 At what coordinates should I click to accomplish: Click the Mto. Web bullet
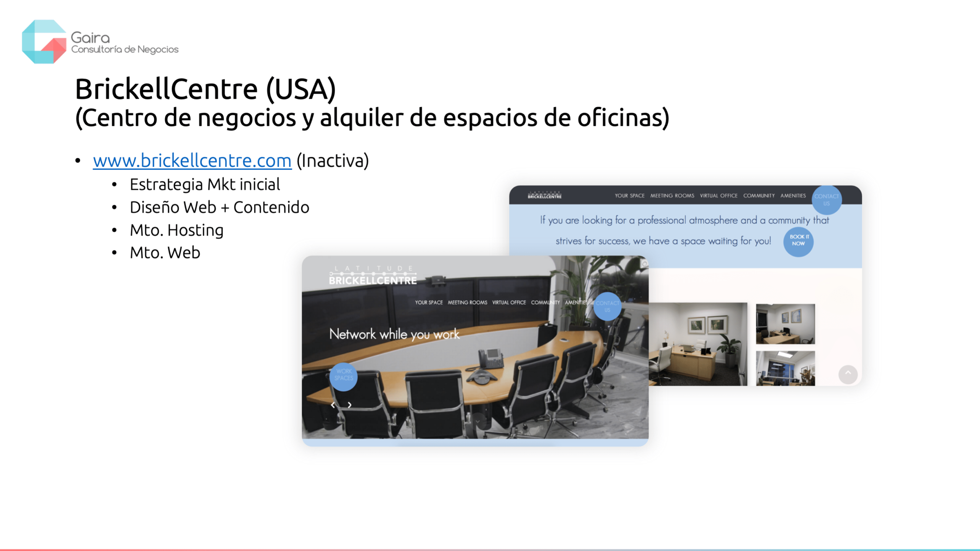tap(165, 253)
